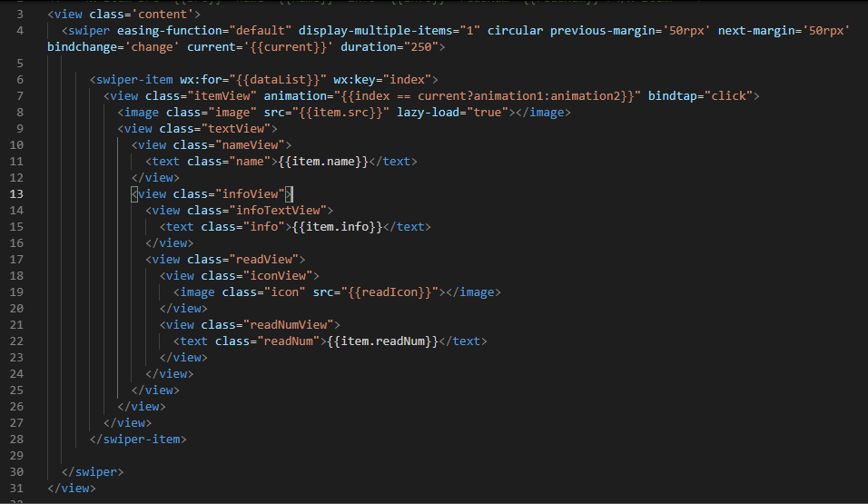Click line number 6 in the gutter
The height and width of the screenshot is (504, 868).
[x=20, y=80]
